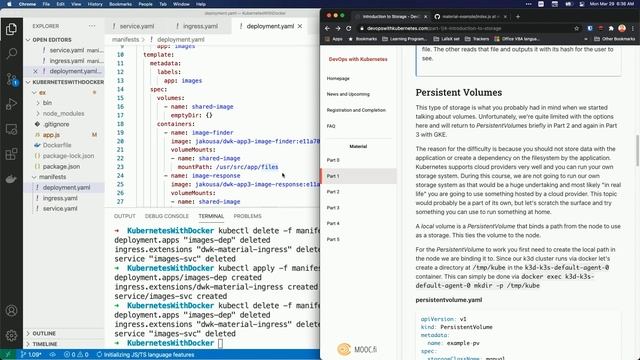This screenshot has height=360, width=640.
Task: Open the Manage gear in VS Code
Action: tap(11, 335)
